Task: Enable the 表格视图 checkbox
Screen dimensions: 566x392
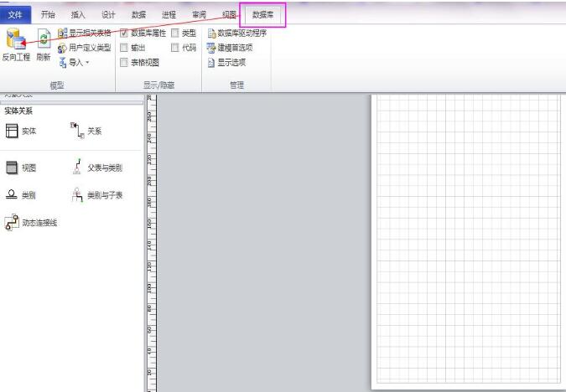Action: (124, 62)
